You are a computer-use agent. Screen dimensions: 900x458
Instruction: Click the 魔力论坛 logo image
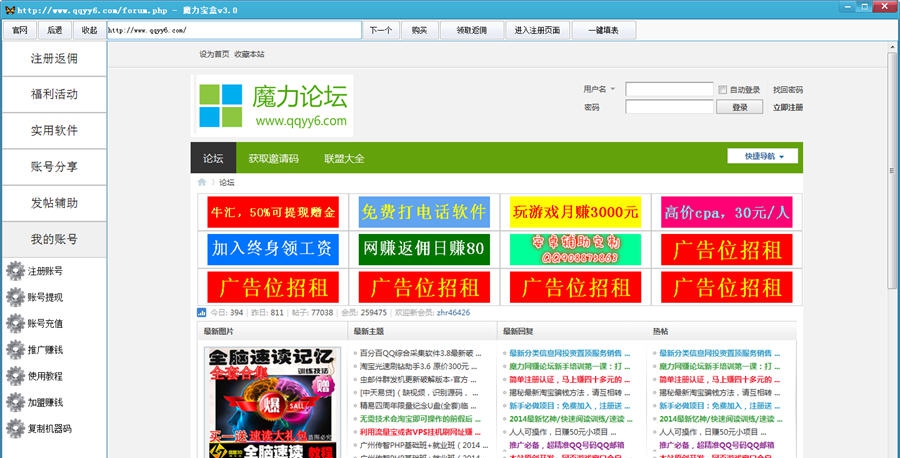273,106
